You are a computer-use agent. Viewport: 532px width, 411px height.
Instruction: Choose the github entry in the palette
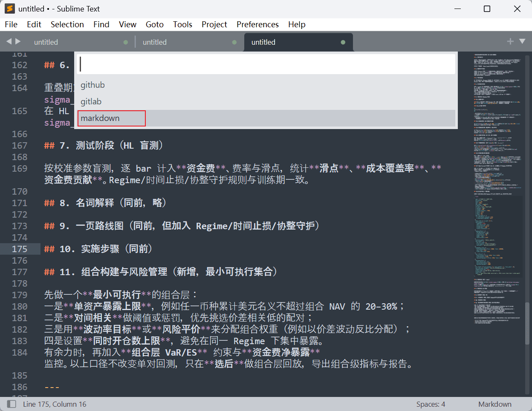pyautogui.click(x=93, y=85)
